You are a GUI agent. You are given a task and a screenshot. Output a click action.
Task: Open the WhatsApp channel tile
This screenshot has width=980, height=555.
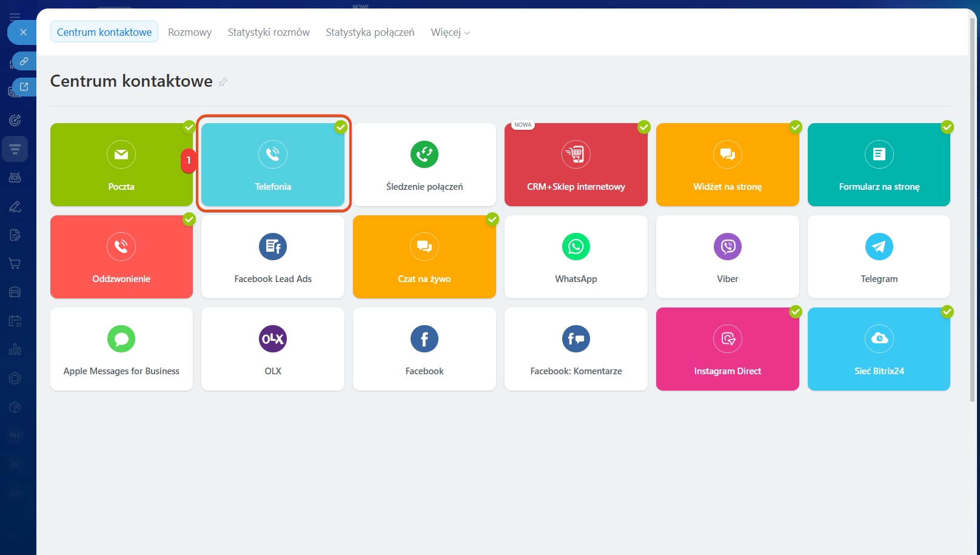pyautogui.click(x=576, y=257)
